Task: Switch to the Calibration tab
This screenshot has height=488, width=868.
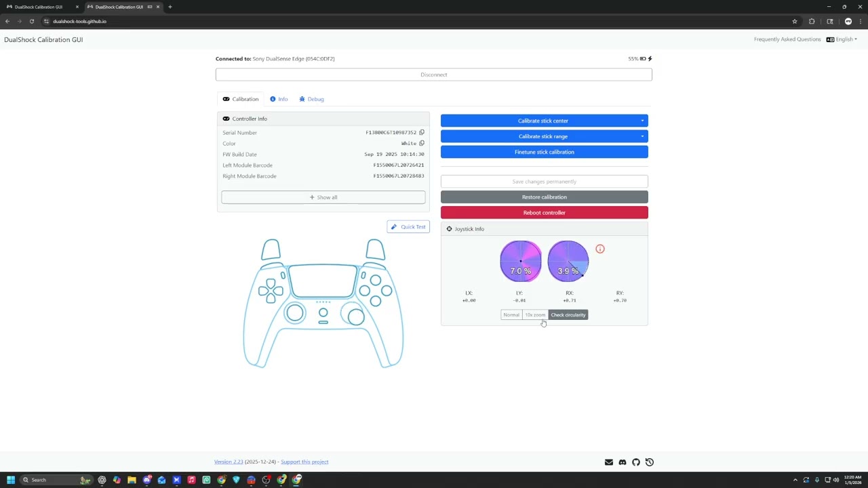Action: pyautogui.click(x=241, y=99)
